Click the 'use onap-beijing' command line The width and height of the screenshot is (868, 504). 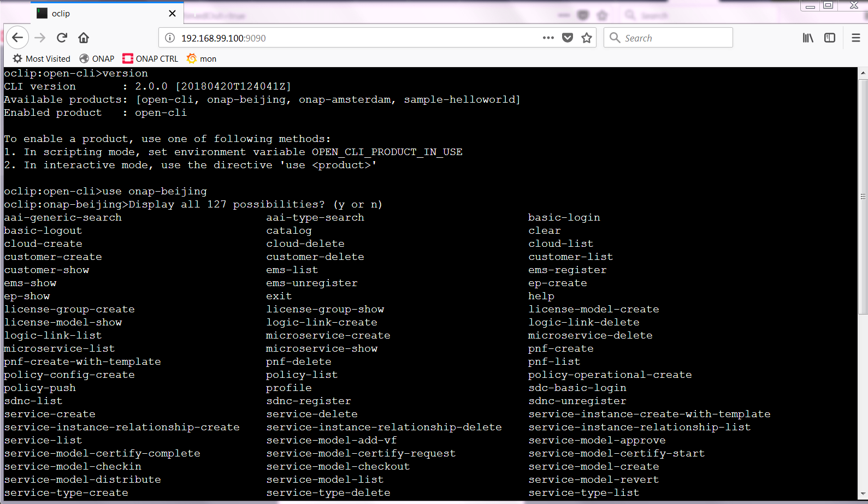[x=105, y=191]
